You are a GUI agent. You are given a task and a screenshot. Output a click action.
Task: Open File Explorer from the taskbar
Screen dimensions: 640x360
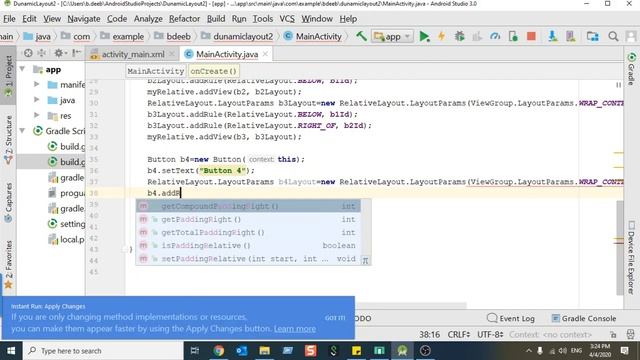pos(264,351)
